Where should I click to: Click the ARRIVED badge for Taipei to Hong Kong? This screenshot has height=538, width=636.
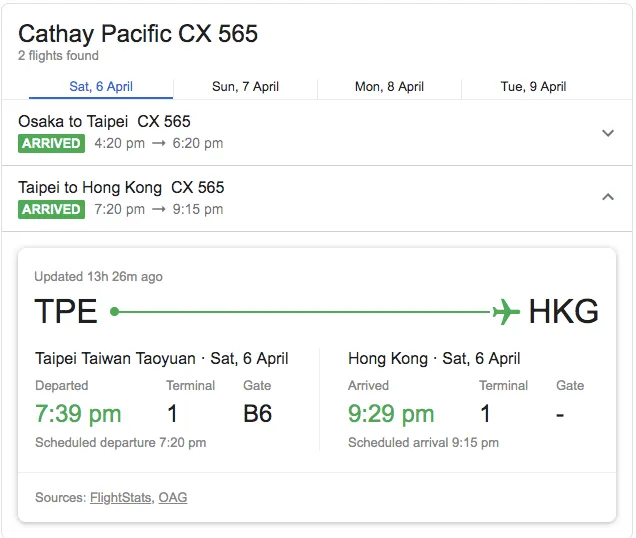[52, 209]
